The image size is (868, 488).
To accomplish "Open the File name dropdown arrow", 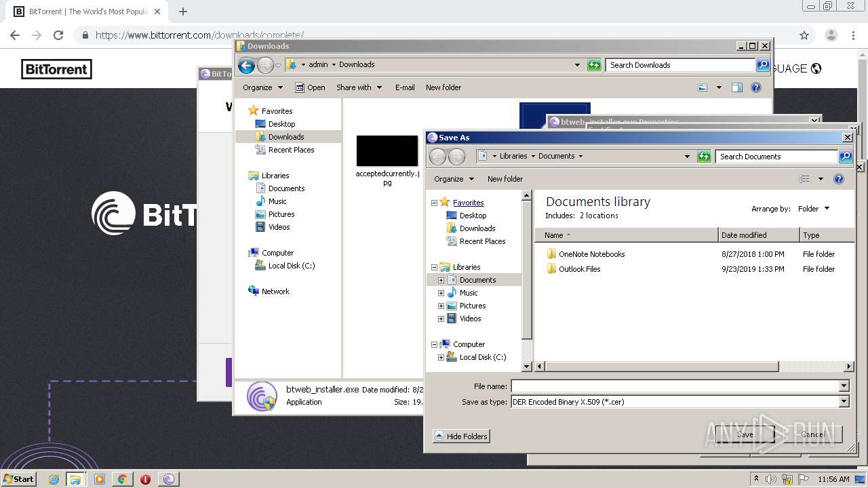I will (x=844, y=386).
